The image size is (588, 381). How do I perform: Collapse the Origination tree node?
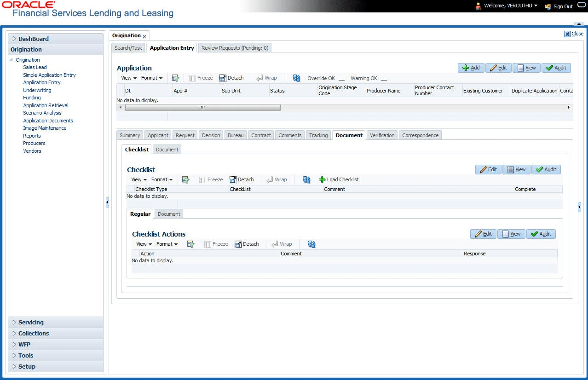[11, 60]
